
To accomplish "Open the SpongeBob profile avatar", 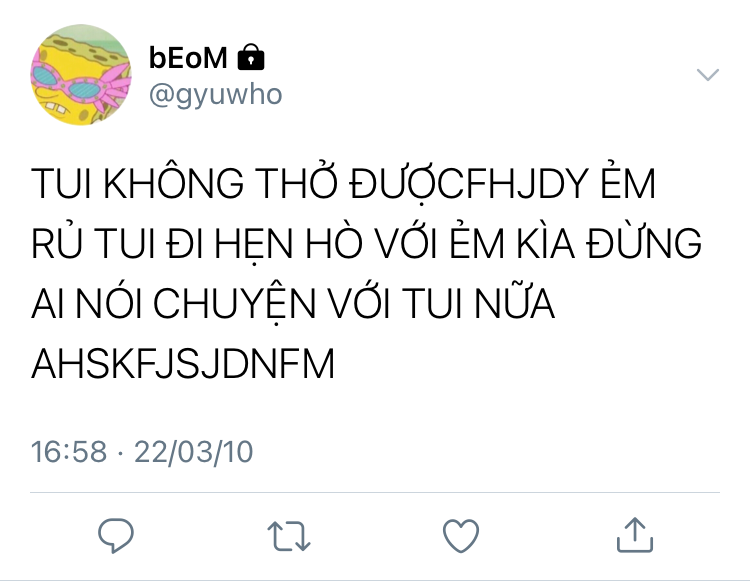I will pyautogui.click(x=81, y=75).
